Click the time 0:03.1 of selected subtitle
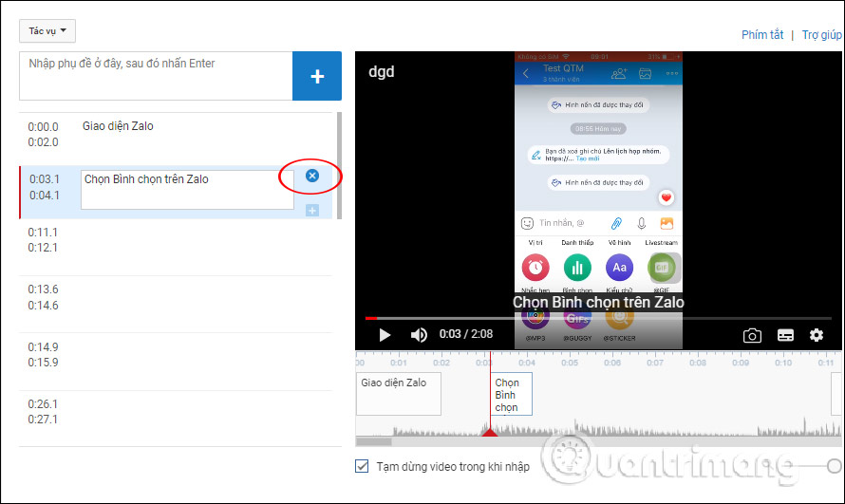Screen dimensions: 845x504 point(45,179)
